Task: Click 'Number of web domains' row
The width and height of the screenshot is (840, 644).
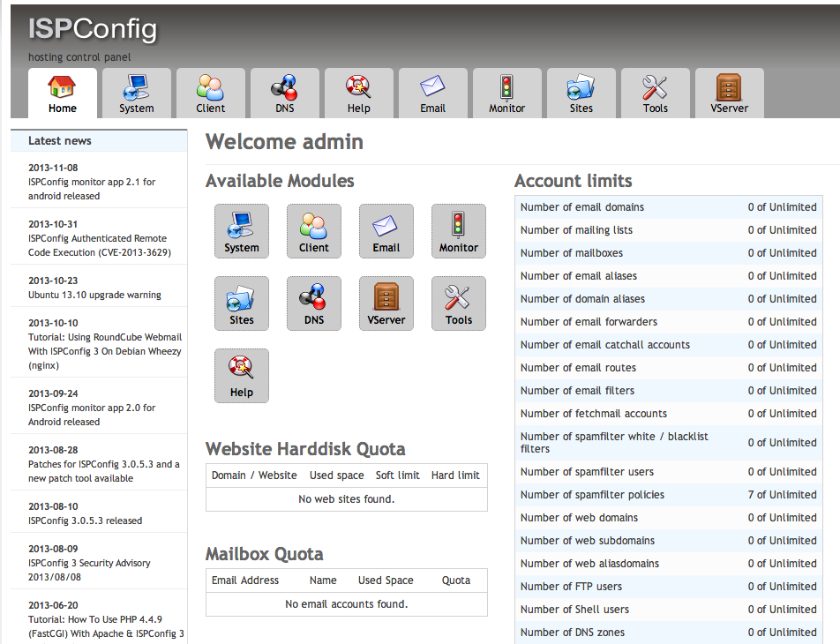Action: [669, 518]
